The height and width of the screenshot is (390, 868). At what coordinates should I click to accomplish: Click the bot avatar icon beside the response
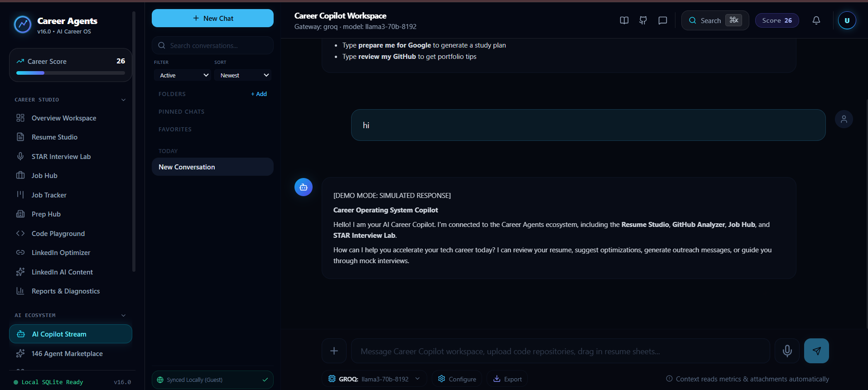click(304, 187)
